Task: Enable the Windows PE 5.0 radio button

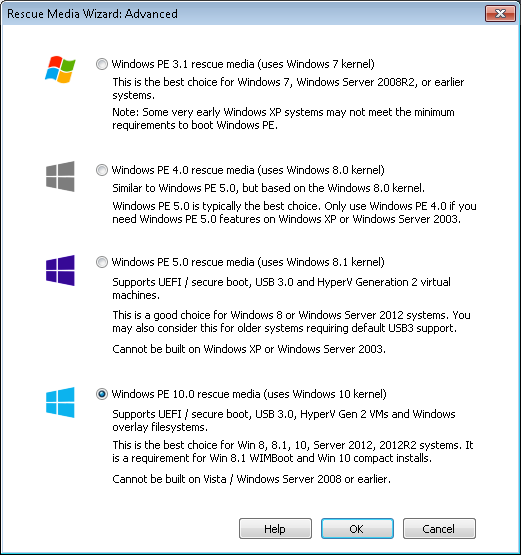Action: coord(102,262)
